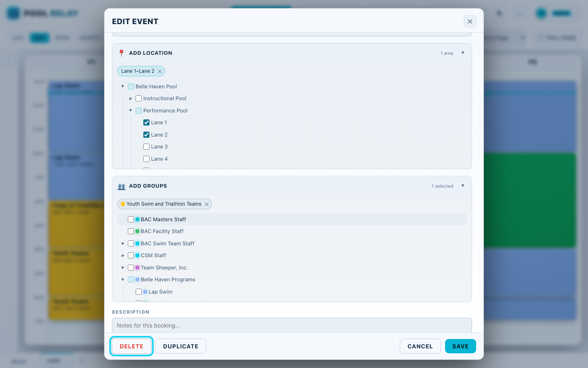Click the cyan color dot of BAC Masters Staff
The image size is (588, 368).
coord(138,220)
